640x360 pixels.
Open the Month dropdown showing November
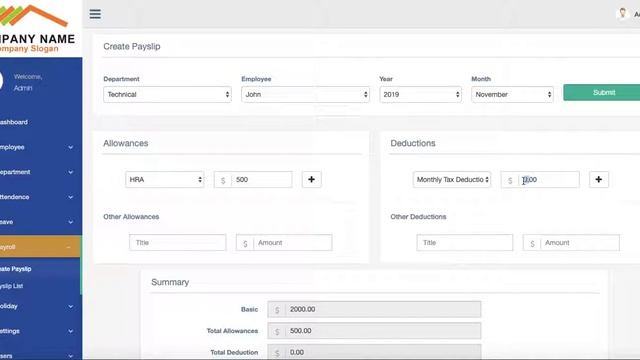512,94
